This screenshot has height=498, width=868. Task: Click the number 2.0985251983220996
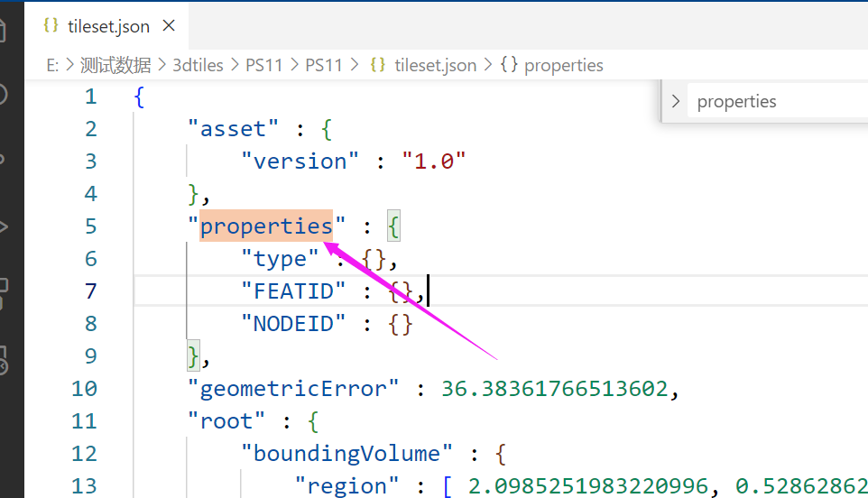tap(588, 486)
